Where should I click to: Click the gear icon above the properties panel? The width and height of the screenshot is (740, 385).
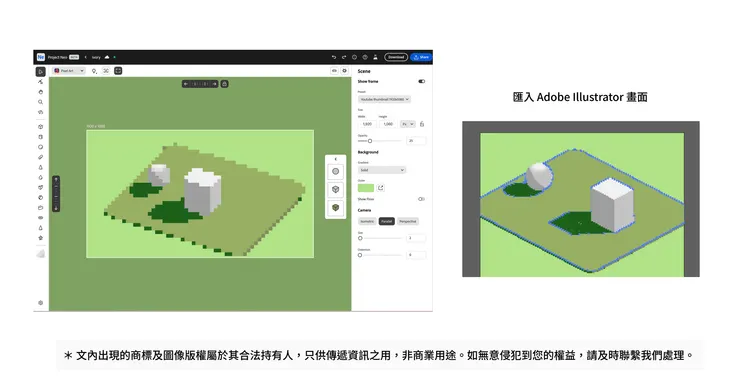(x=345, y=71)
